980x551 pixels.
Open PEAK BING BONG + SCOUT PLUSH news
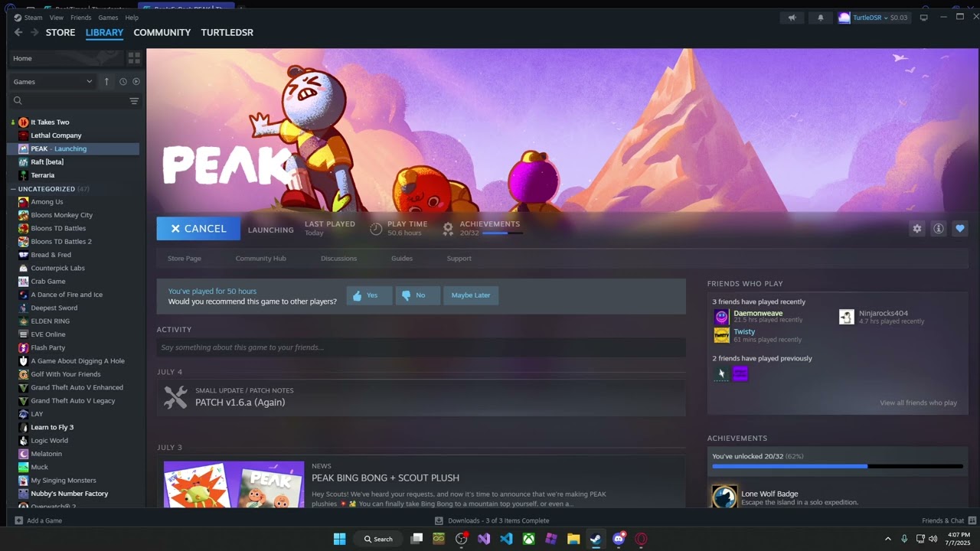(385, 478)
